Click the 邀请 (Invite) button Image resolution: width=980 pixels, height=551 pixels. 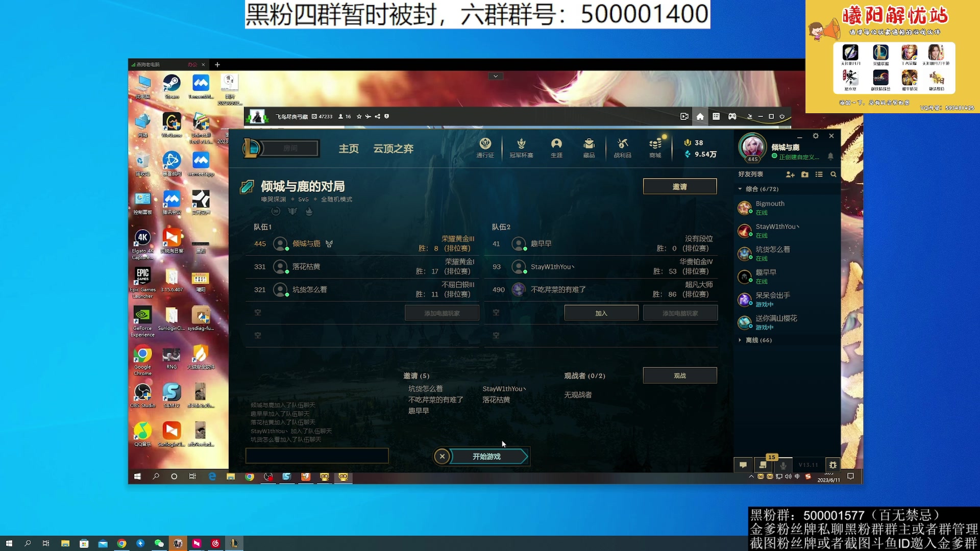pos(680,186)
